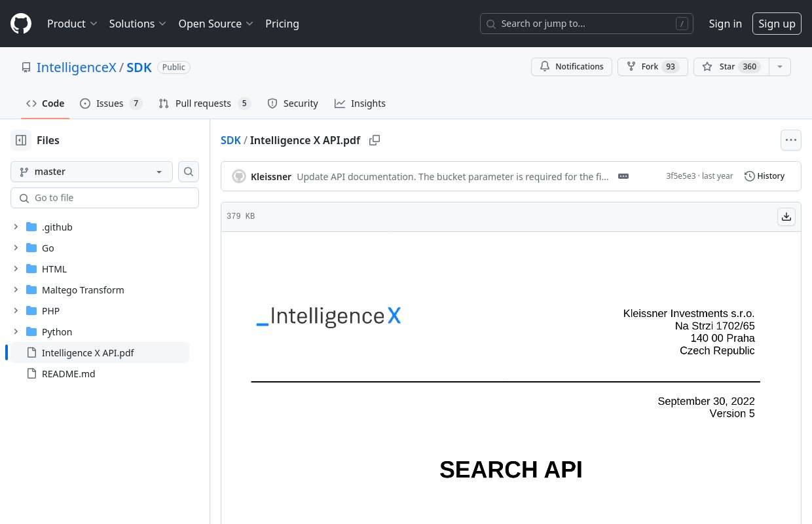The height and width of the screenshot is (524, 812).
Task: Open the more file actions menu
Action: pos(791,140)
